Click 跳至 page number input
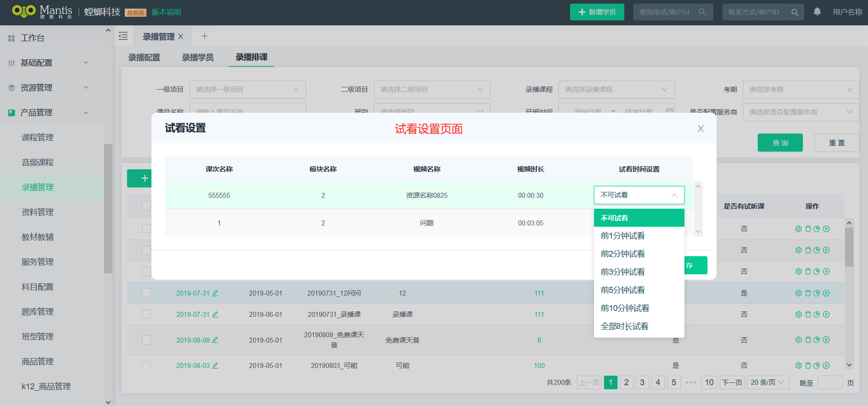868x406 pixels. coord(830,382)
